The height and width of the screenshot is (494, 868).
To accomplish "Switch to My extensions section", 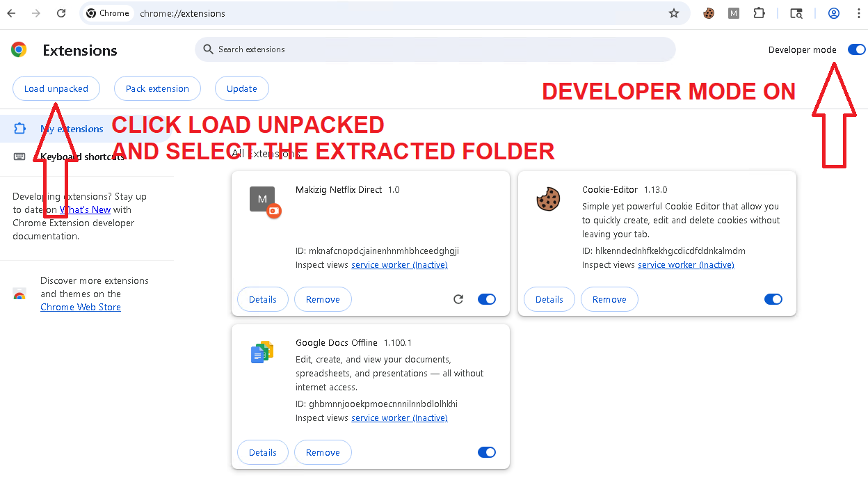I will coord(71,128).
